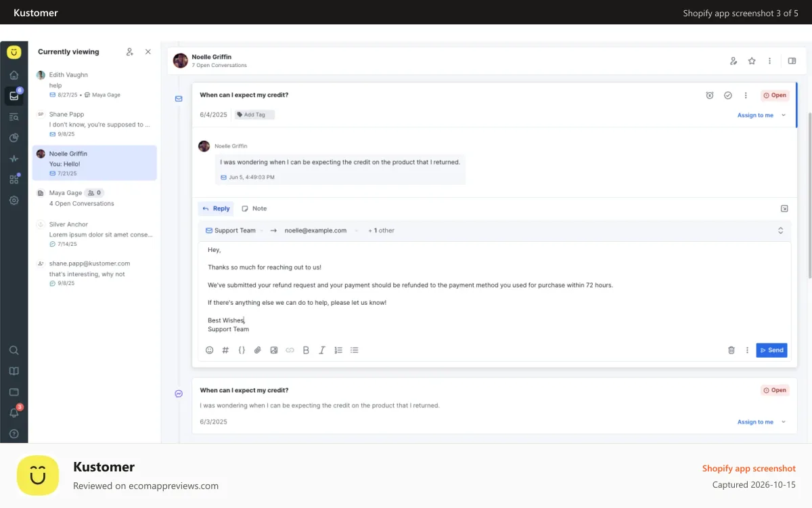Open the activity pulse icon in sidebar
The height and width of the screenshot is (508, 812).
tap(14, 158)
